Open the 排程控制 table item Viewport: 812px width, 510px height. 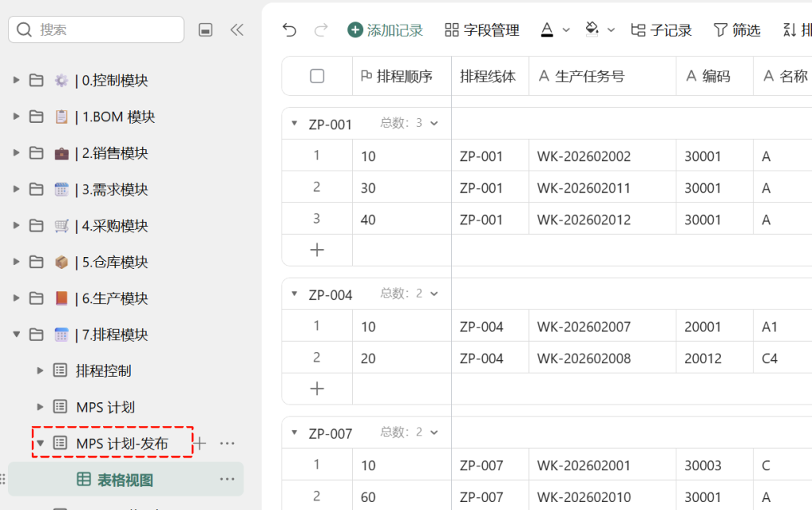[104, 370]
